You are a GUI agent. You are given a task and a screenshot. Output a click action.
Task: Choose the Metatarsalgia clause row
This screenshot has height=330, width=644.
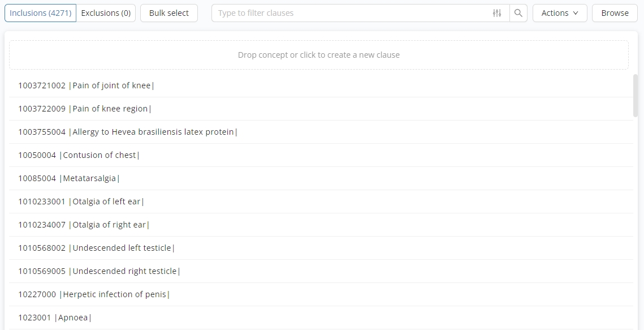69,178
